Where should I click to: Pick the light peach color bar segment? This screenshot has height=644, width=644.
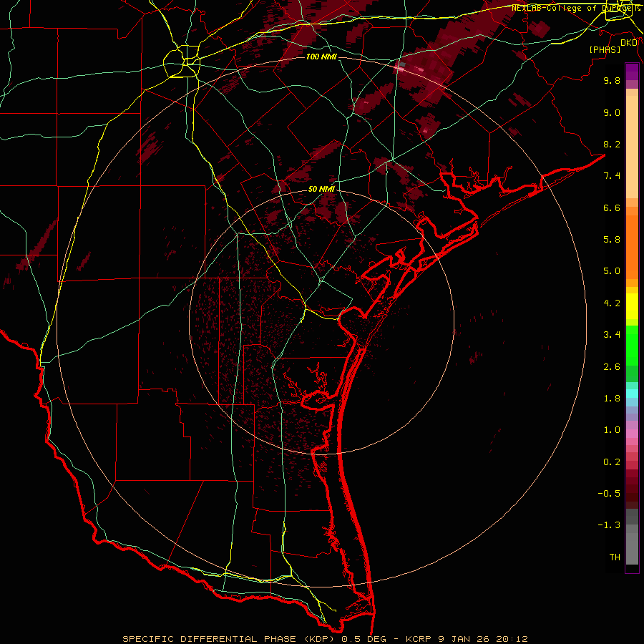pos(632,147)
